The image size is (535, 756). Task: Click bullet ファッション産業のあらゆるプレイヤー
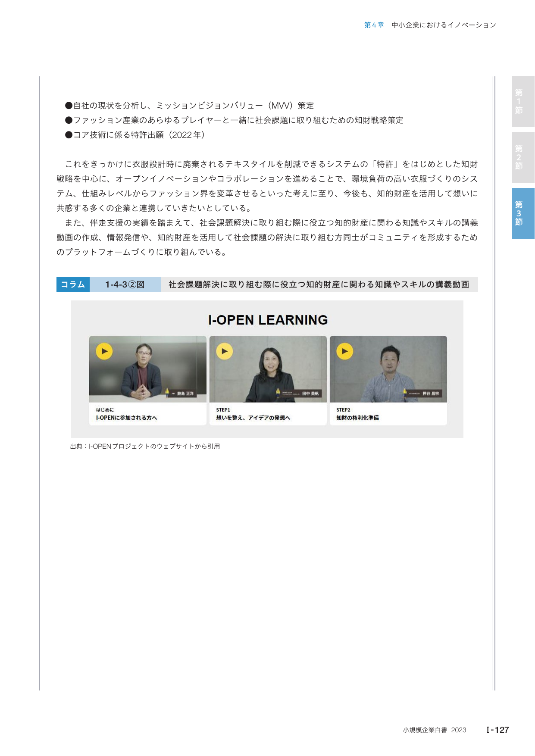(x=234, y=120)
